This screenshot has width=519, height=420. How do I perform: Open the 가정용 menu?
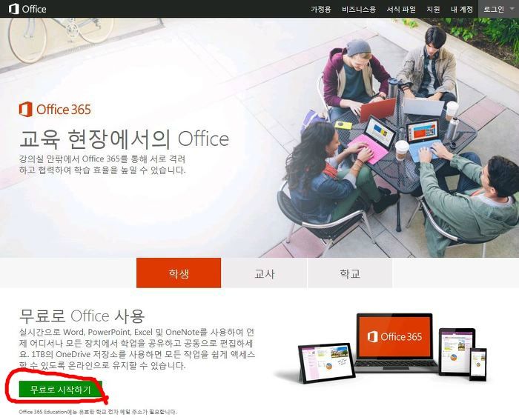tap(321, 10)
